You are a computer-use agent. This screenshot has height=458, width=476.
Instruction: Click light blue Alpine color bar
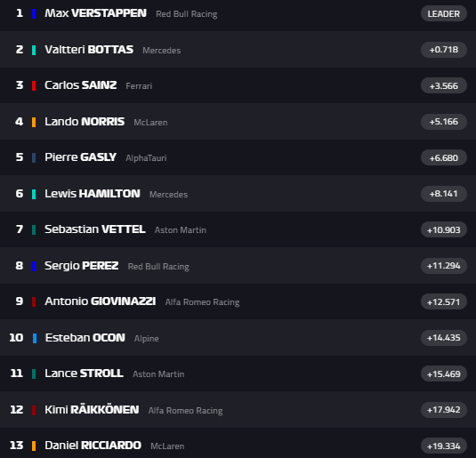point(35,338)
